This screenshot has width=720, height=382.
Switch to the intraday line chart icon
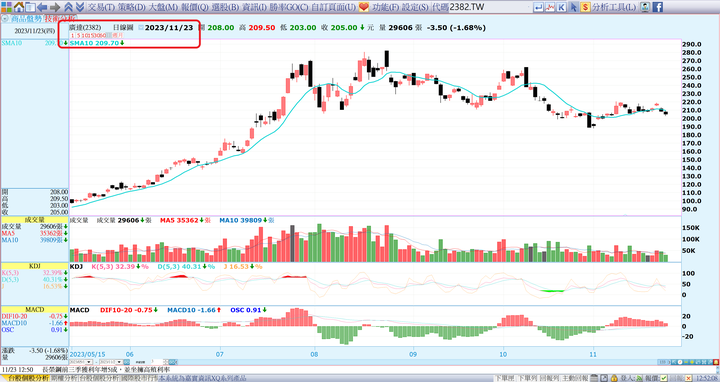click(x=550, y=7)
